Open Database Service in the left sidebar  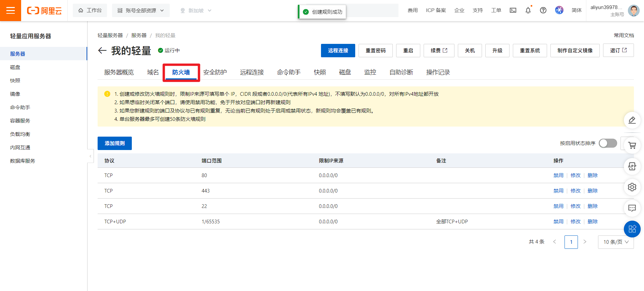22,161
